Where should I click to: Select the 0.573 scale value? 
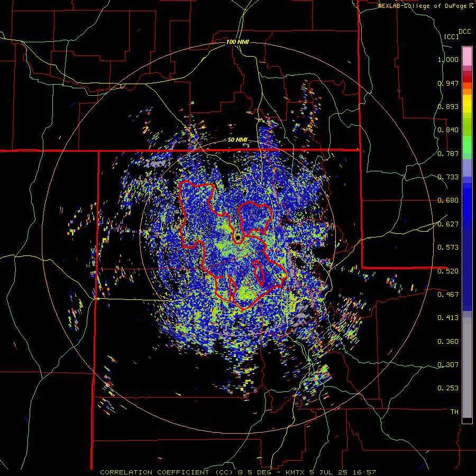tap(448, 248)
